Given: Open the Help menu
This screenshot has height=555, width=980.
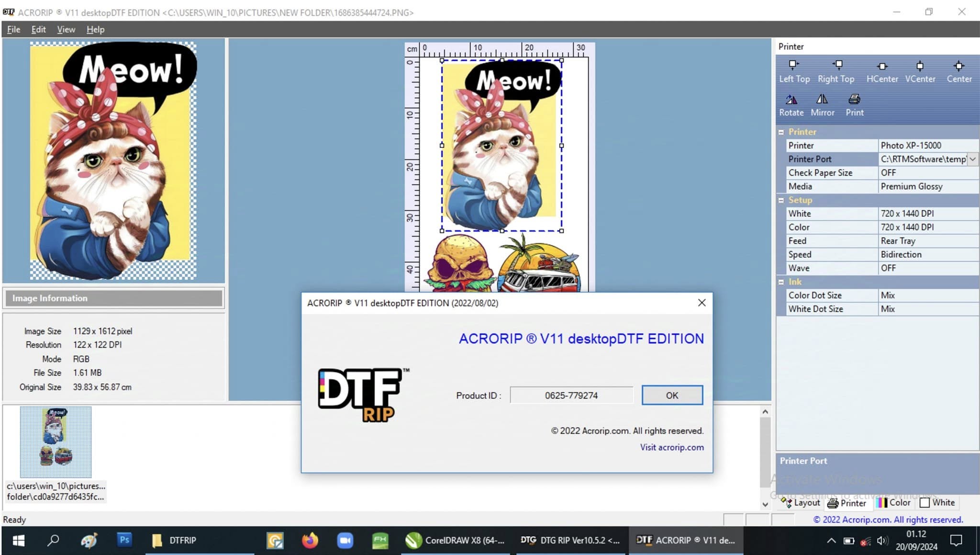Looking at the screenshot, I should click(95, 29).
